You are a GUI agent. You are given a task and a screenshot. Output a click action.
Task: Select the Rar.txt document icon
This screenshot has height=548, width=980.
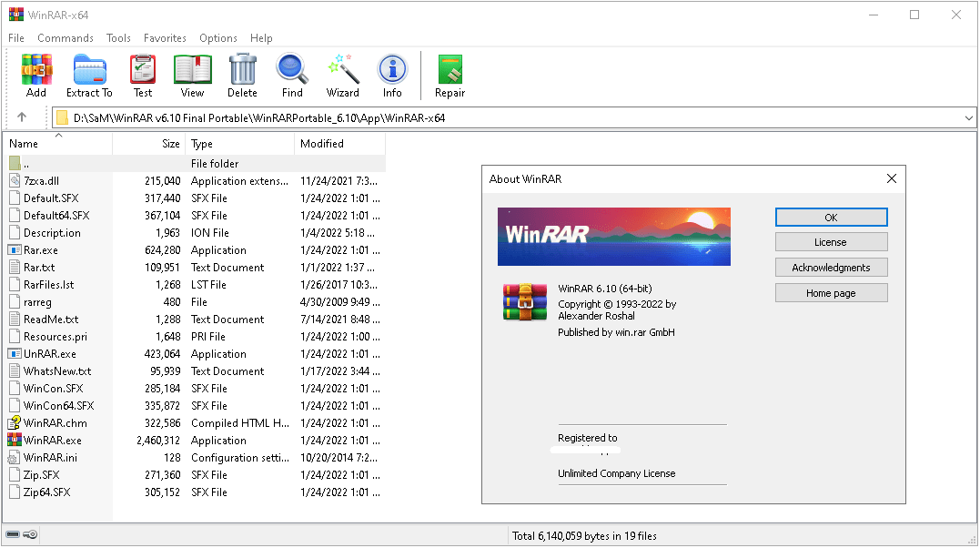(x=15, y=267)
